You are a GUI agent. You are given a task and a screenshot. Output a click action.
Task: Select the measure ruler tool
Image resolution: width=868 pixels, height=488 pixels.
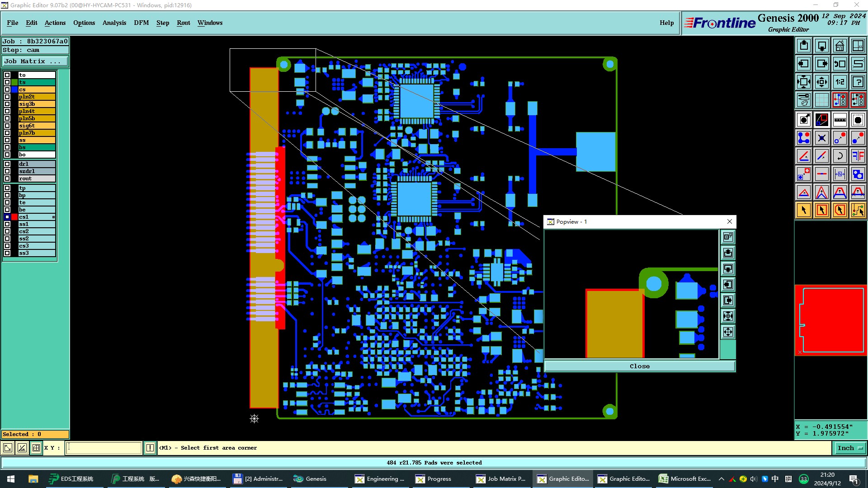point(840,120)
